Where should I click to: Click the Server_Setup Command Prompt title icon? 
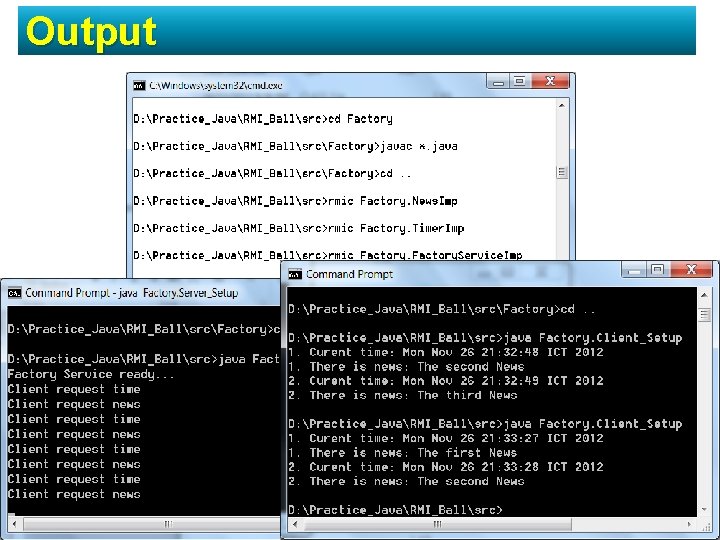pyautogui.click(x=15, y=293)
